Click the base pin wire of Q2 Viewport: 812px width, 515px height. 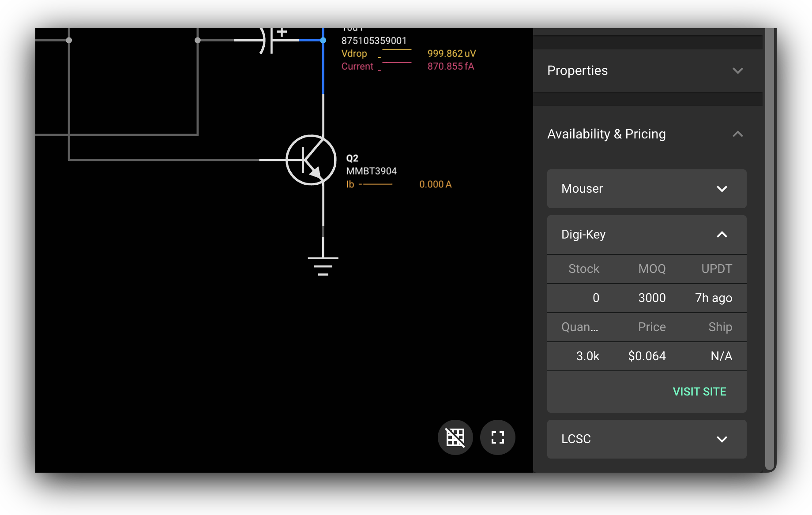[x=274, y=160]
